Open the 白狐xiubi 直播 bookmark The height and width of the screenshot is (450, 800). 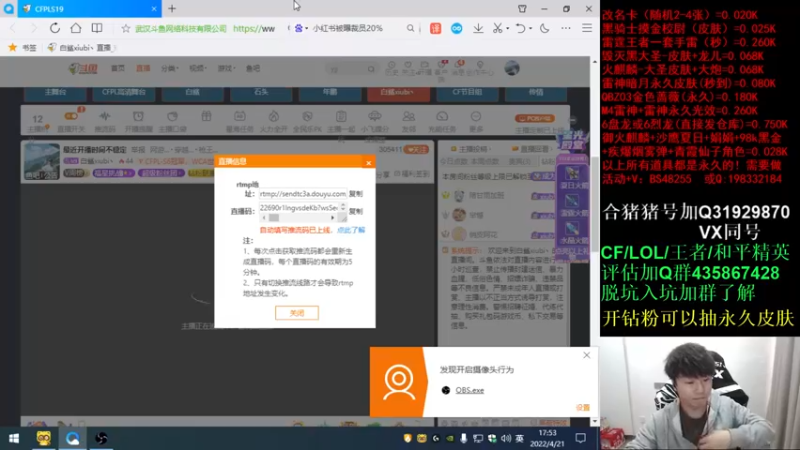click(x=82, y=47)
